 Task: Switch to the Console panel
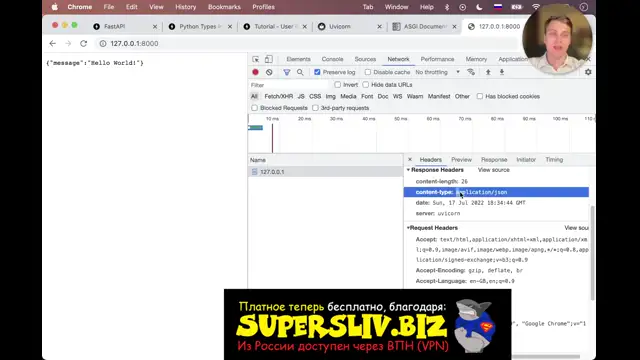point(332,59)
